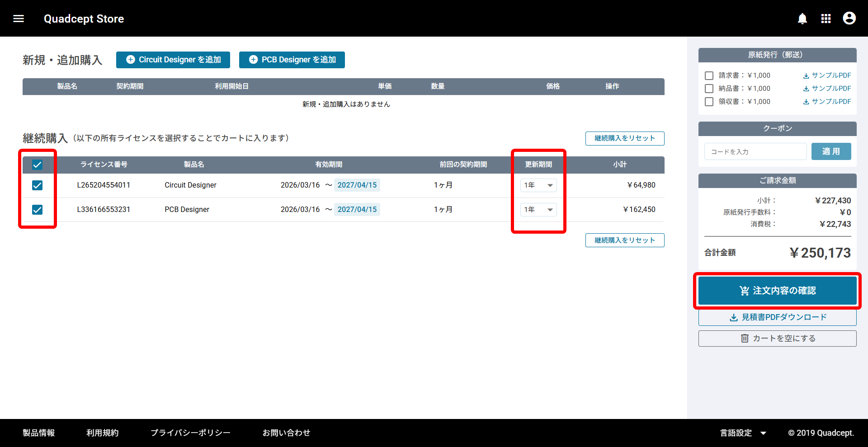Click the 注文内容の確認 button
The image size is (868, 447).
tap(777, 291)
